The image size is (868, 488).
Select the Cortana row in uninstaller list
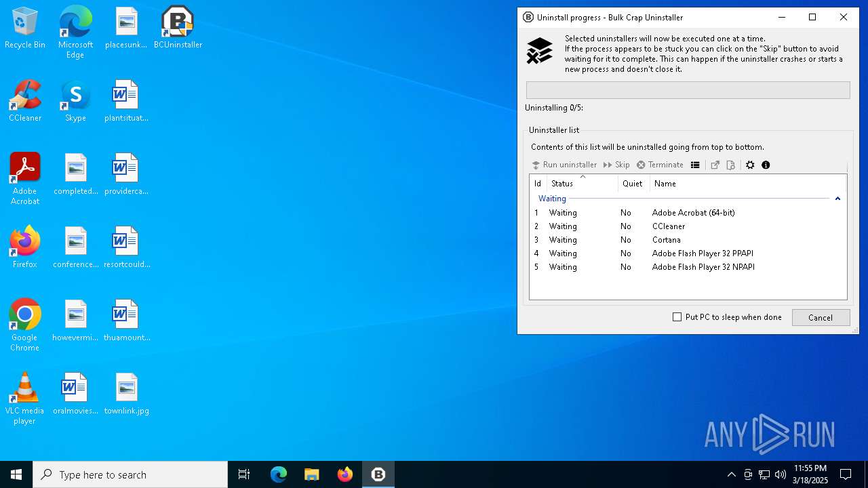688,240
